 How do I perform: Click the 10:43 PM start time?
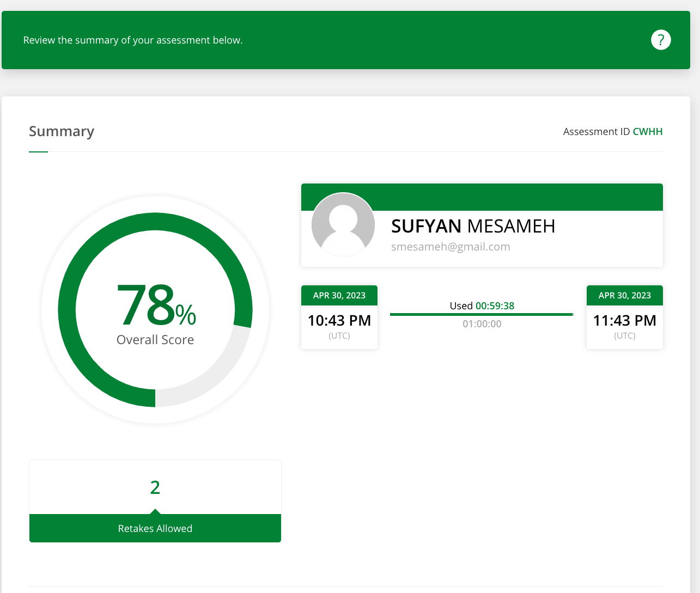[339, 321]
